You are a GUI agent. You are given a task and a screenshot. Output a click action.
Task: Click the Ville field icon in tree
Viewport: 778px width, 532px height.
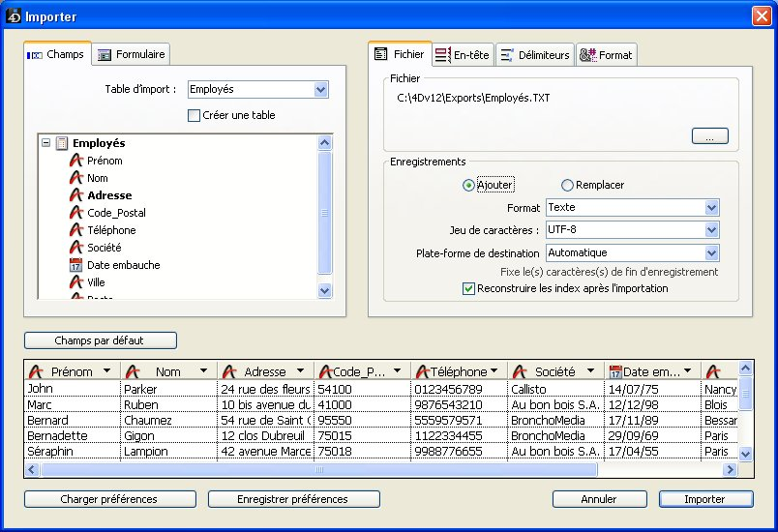coord(76,282)
